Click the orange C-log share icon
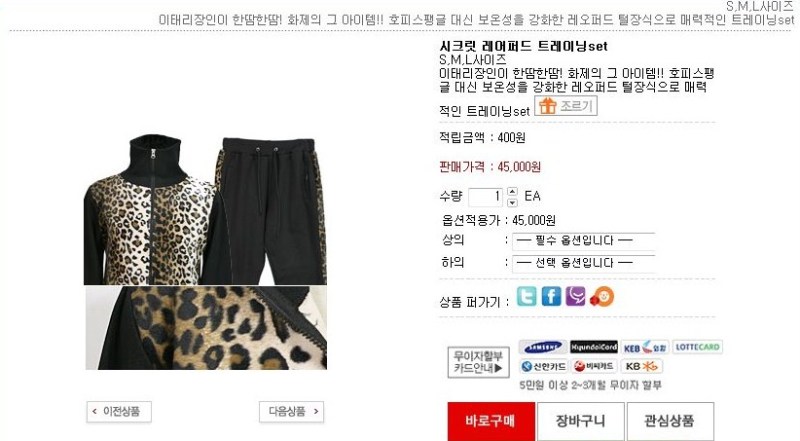The width and height of the screenshot is (800, 441). [x=602, y=297]
